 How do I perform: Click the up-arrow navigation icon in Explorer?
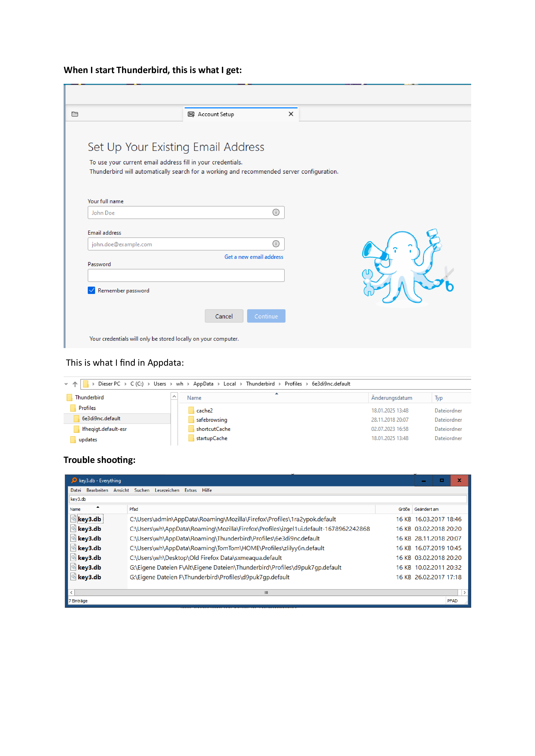pyautogui.click(x=75, y=384)
